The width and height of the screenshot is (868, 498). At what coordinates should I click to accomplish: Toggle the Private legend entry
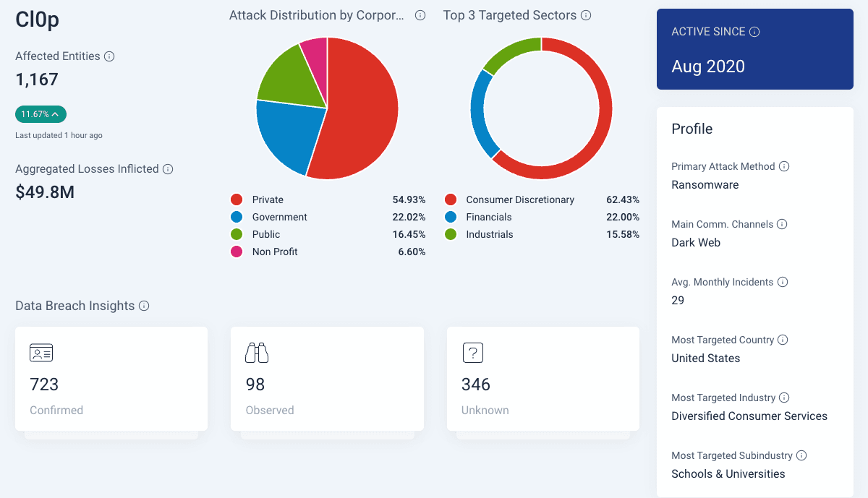click(x=268, y=199)
